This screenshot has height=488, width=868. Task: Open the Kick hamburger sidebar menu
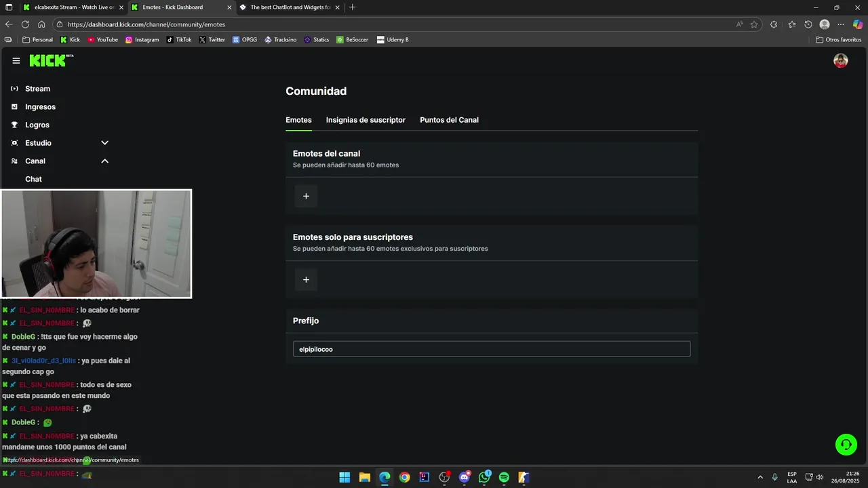click(x=16, y=60)
